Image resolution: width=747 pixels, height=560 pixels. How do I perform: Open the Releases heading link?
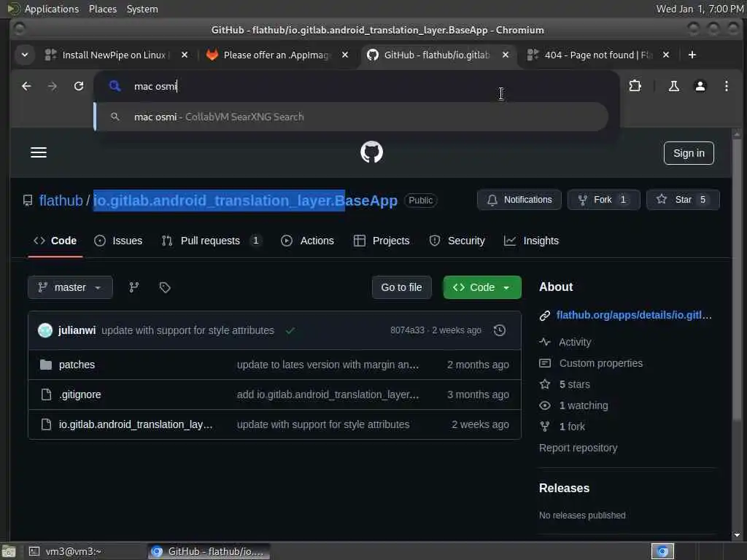coord(564,489)
